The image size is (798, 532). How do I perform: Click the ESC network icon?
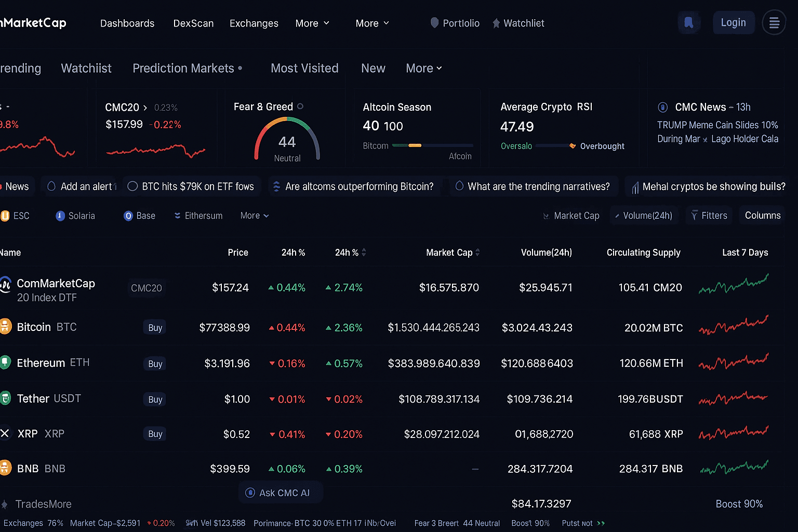[x=5, y=216]
